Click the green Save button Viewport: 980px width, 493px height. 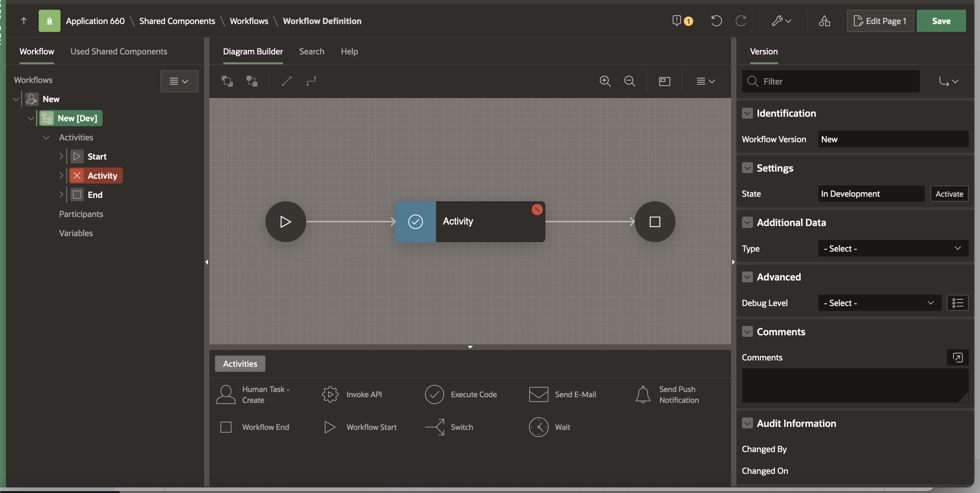pos(941,21)
